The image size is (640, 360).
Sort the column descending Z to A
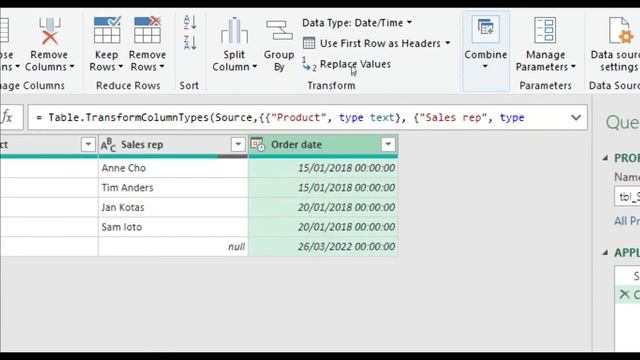pyautogui.click(x=190, y=43)
